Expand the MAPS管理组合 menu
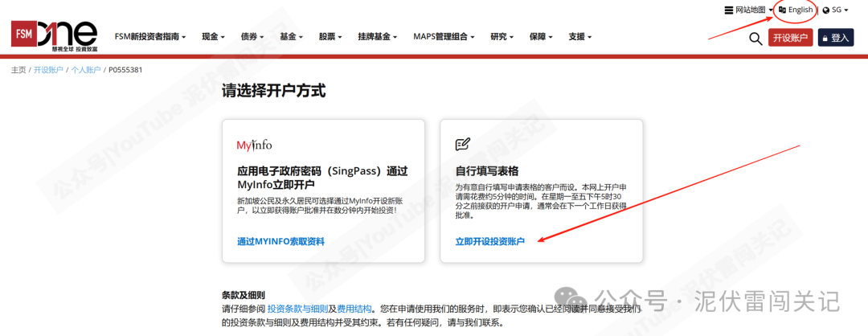868x336 pixels. (x=444, y=36)
